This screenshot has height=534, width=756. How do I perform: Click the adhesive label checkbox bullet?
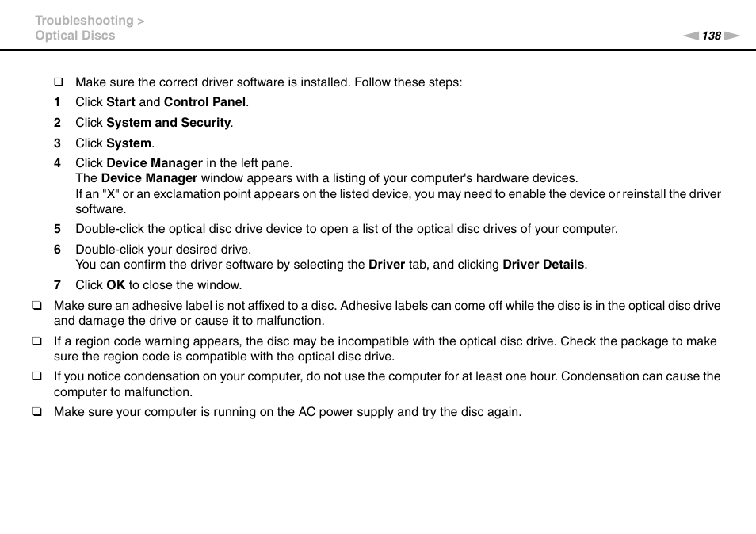pyautogui.click(x=36, y=306)
